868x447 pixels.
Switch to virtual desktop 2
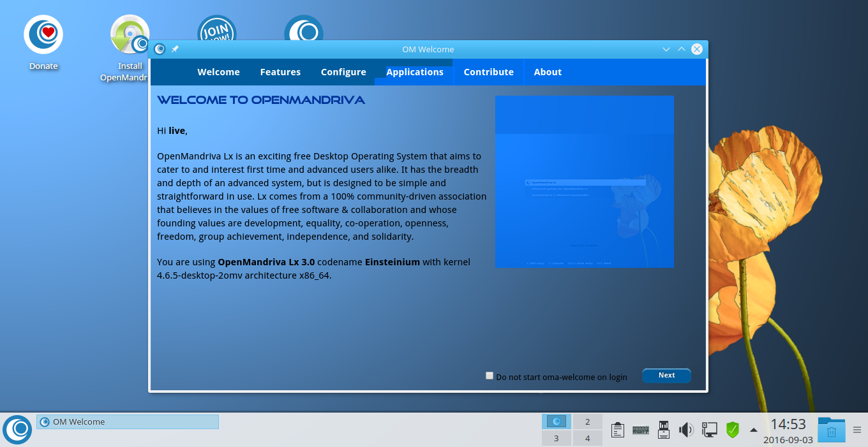click(587, 421)
